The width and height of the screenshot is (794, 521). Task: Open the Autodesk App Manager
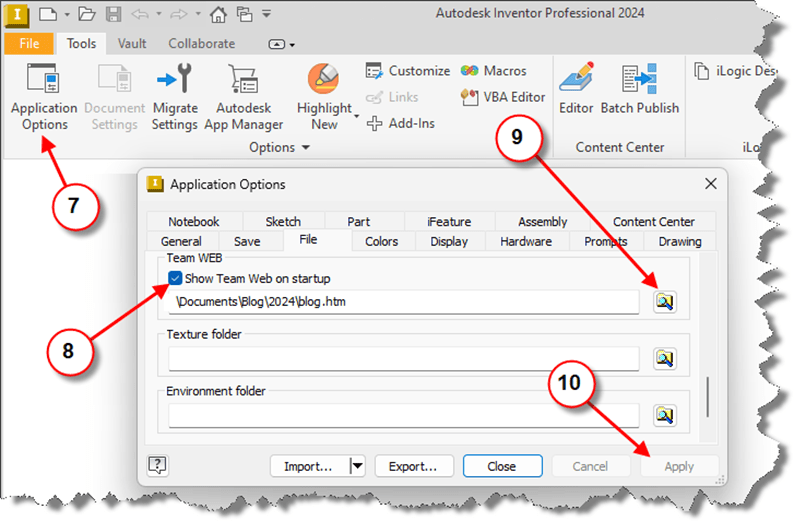pos(244,96)
